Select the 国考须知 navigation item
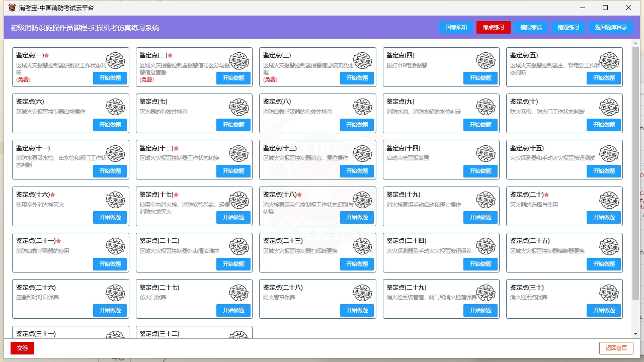Screen dimensions: 644x362 pos(456,28)
